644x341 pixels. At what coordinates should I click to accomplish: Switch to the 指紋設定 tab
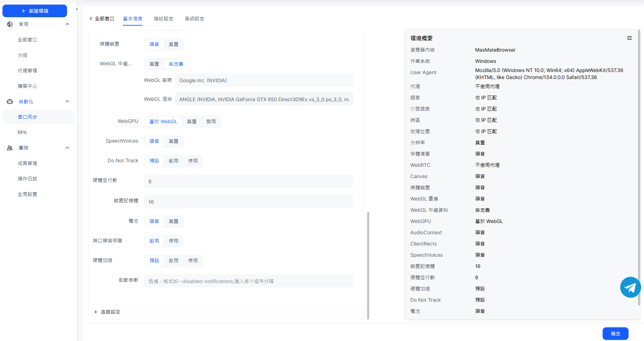pos(164,19)
